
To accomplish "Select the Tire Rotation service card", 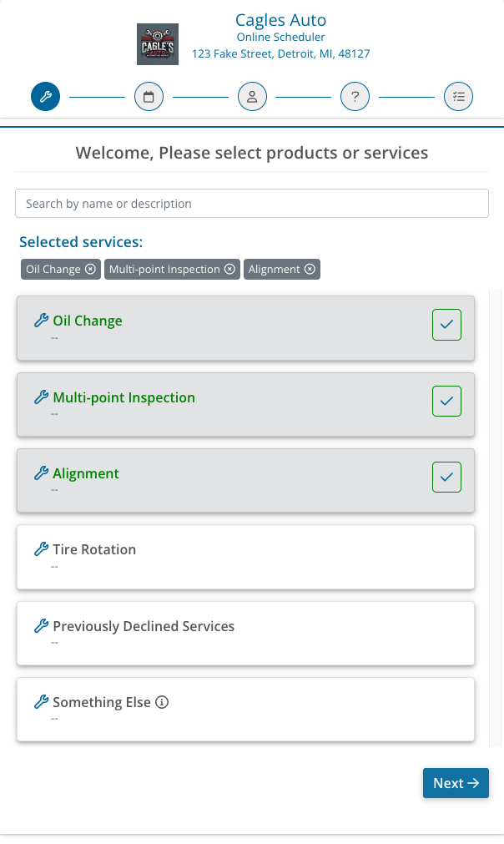I will (245, 557).
